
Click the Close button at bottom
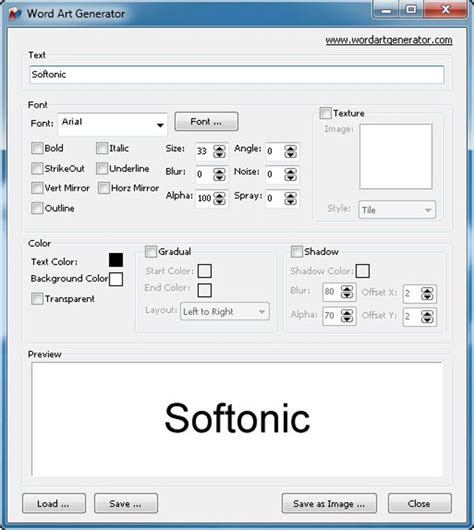click(x=420, y=503)
